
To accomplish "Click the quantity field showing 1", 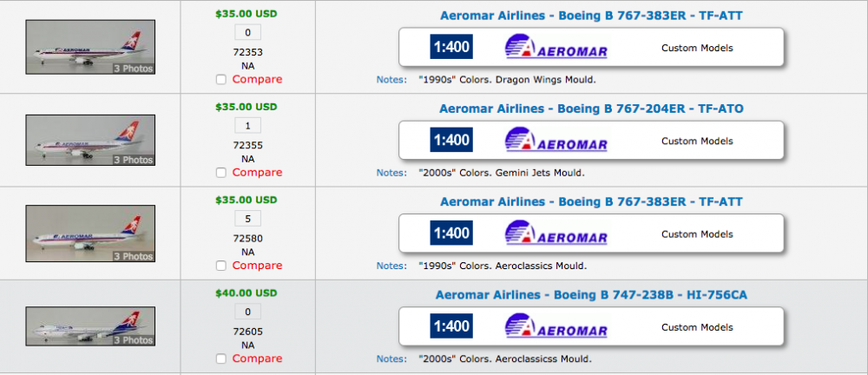I will tap(247, 126).
